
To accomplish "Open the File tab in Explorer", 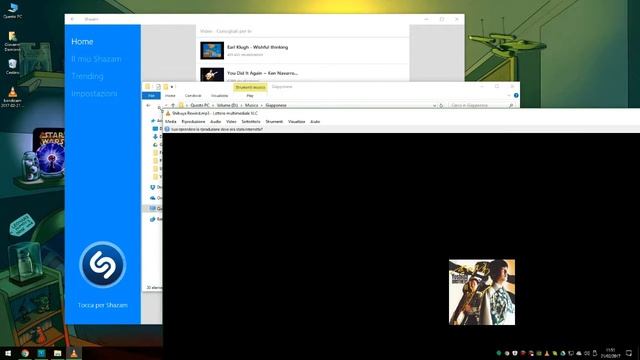I will point(151,96).
